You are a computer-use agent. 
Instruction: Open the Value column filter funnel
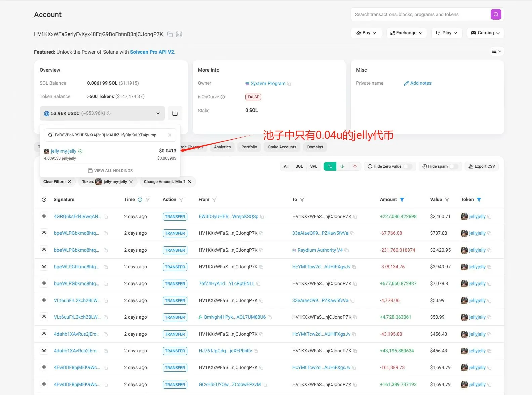[x=447, y=200]
